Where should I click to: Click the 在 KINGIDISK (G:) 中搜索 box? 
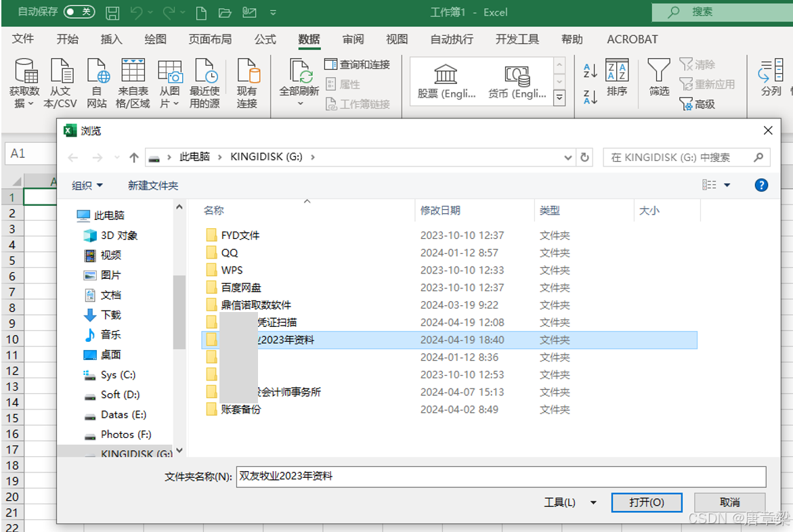pyautogui.click(x=686, y=157)
